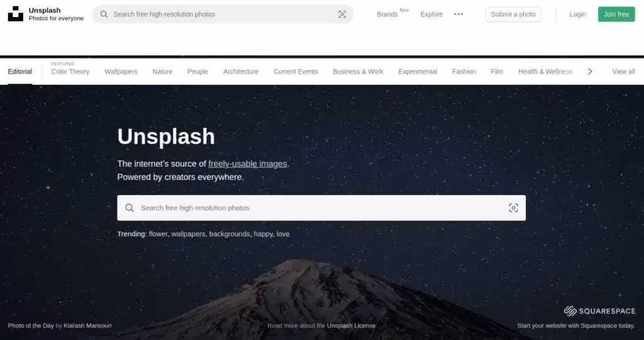This screenshot has width=644, height=340.
Task: Search the trending term backgrounds
Action: tap(229, 234)
